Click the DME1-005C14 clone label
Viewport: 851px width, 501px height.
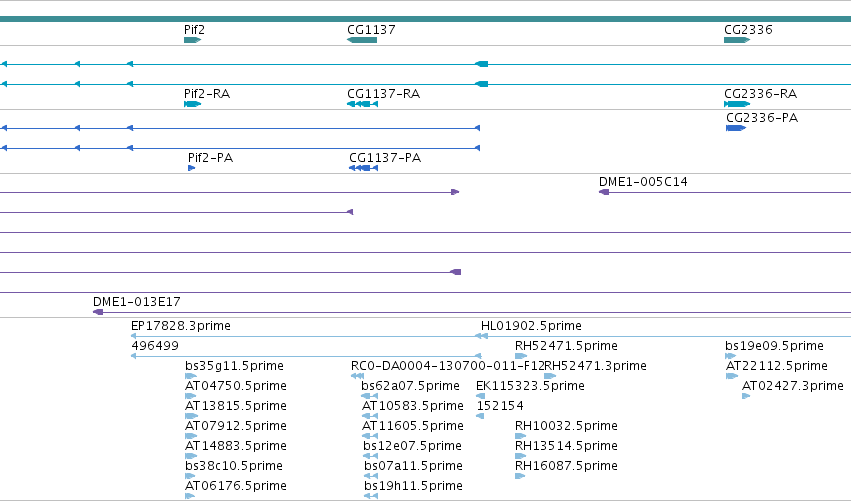point(643,182)
